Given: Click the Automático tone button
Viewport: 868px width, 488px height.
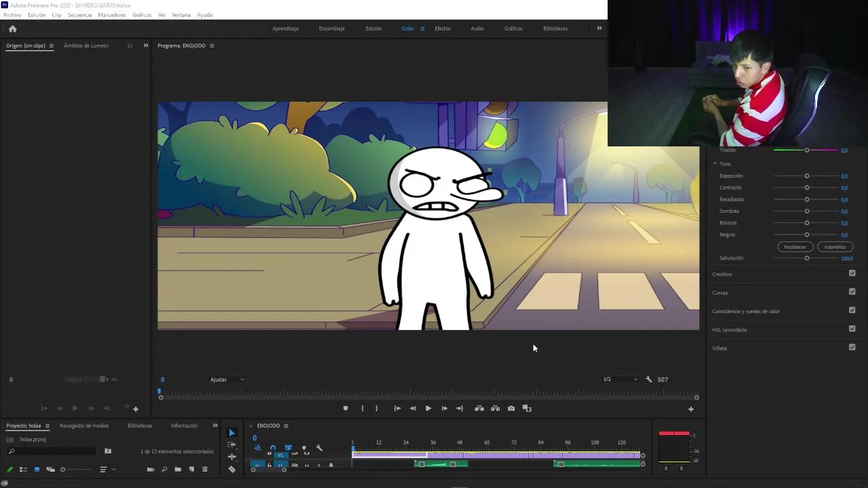Looking at the screenshot, I should click(835, 247).
